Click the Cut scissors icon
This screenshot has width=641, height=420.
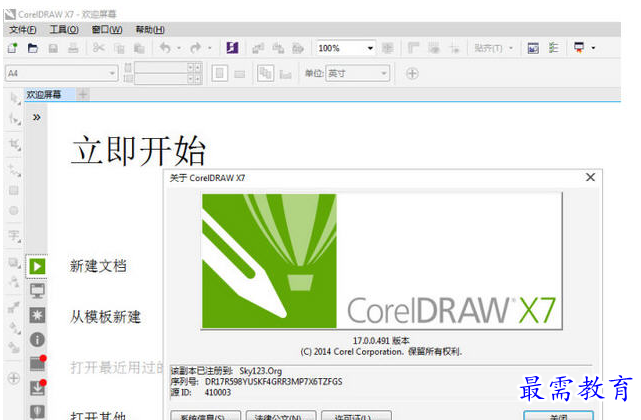99,48
